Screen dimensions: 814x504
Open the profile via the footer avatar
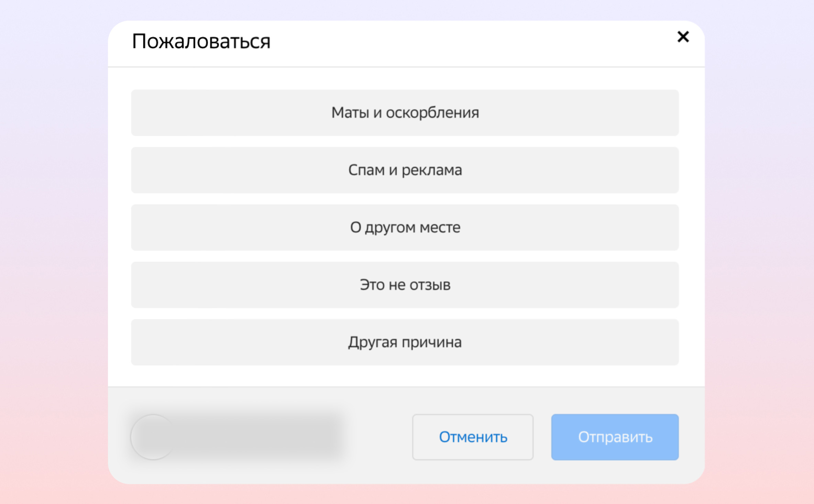153,437
